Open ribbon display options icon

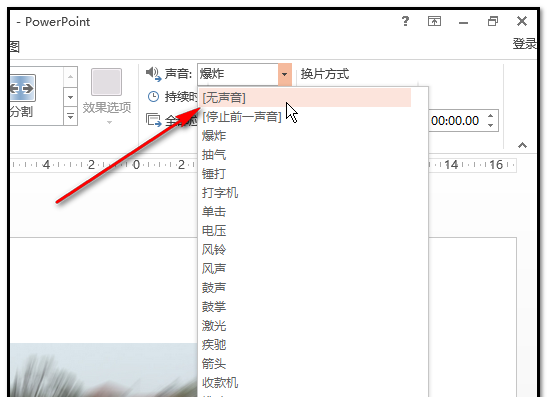pyautogui.click(x=434, y=22)
